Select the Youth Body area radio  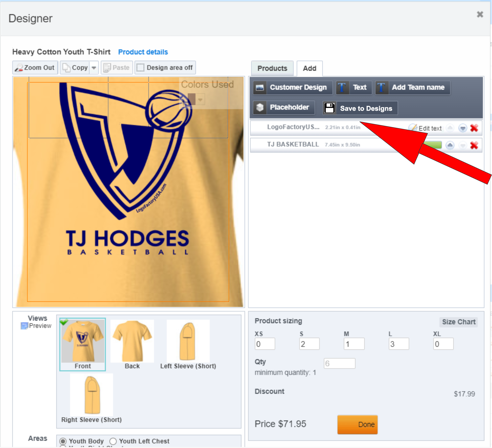[x=63, y=441]
